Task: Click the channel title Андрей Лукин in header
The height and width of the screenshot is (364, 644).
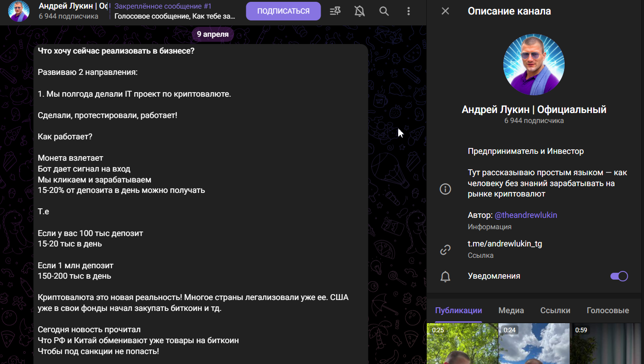Action: tap(73, 6)
